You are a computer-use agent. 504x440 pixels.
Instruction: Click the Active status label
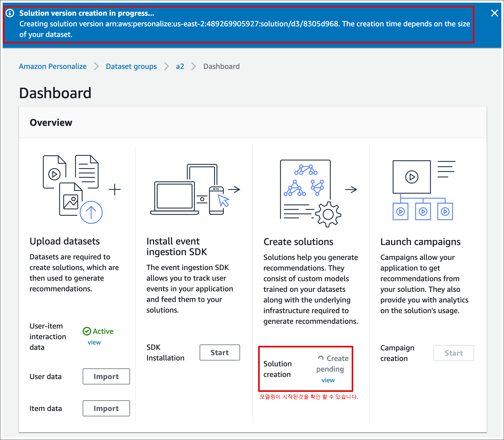(103, 331)
